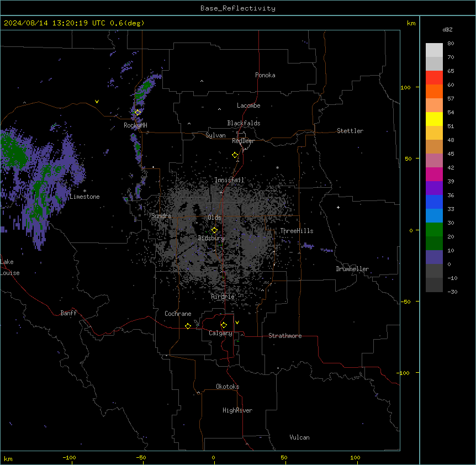
Task: Click the HighRiver label
Action: click(237, 410)
